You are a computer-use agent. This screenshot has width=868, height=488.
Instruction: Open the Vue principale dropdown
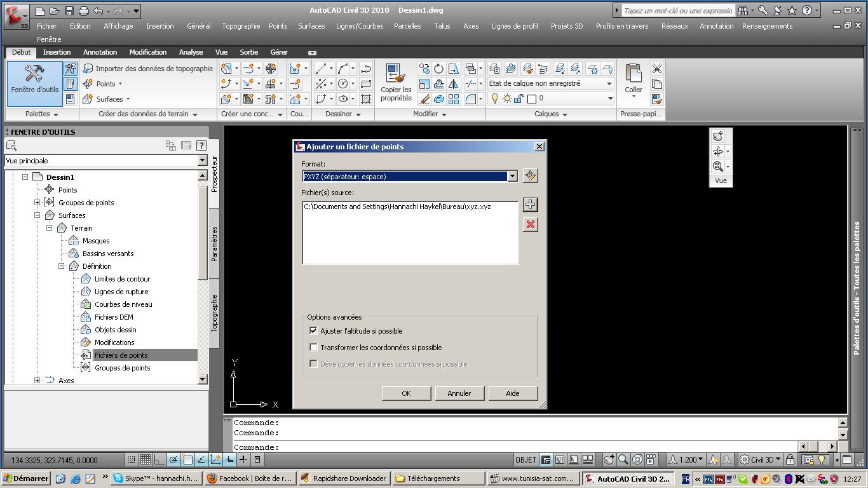[x=202, y=161]
